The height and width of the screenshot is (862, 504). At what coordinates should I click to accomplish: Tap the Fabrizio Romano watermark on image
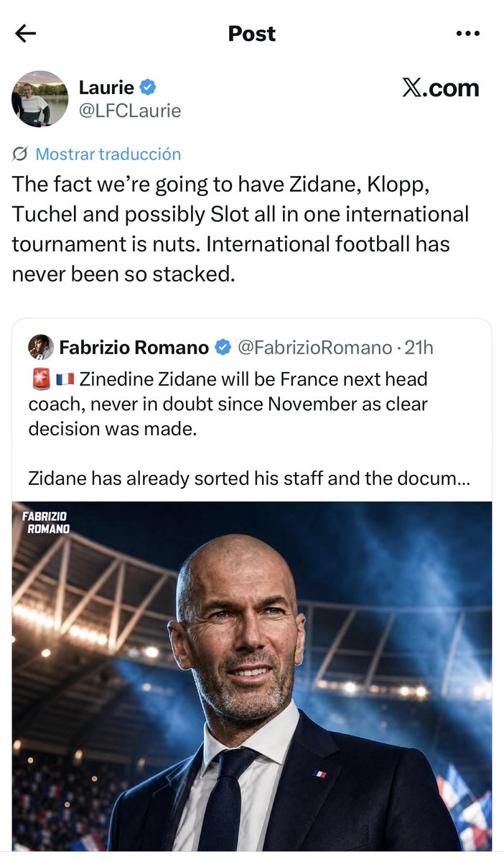point(46,522)
